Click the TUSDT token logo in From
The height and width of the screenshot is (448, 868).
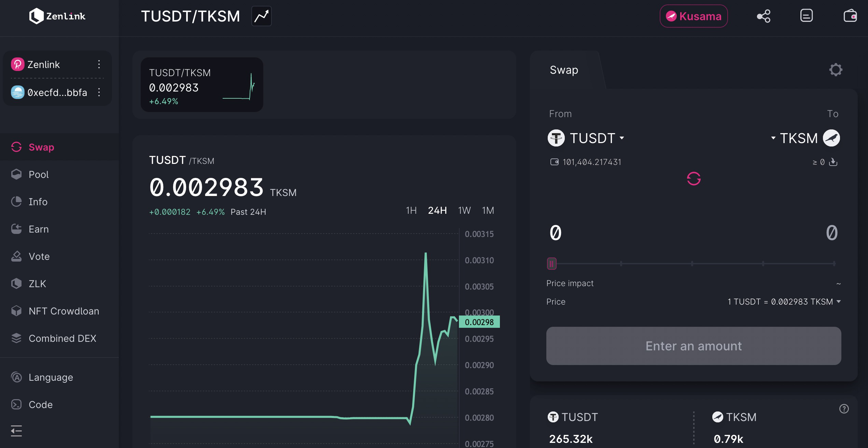click(x=556, y=138)
